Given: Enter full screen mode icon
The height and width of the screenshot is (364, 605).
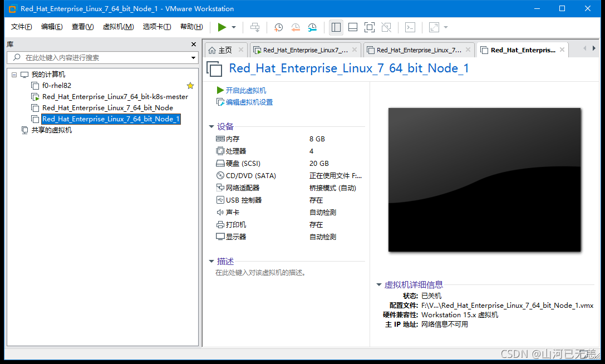Looking at the screenshot, I should pyautogui.click(x=369, y=27).
